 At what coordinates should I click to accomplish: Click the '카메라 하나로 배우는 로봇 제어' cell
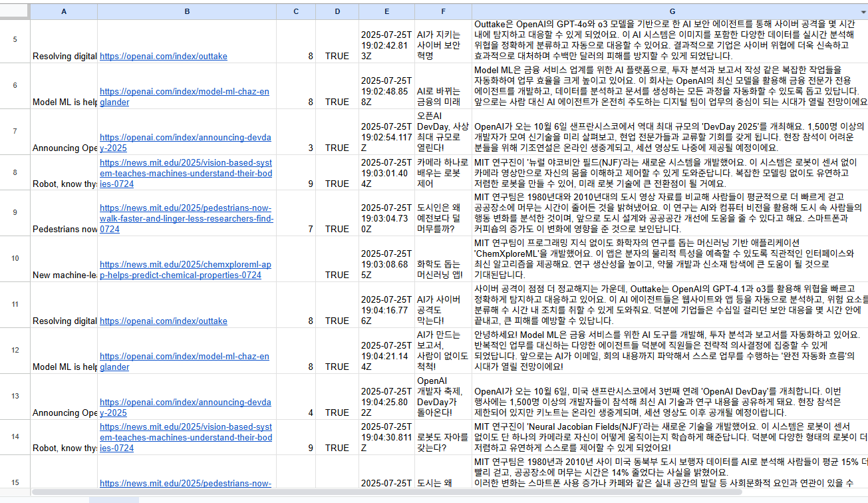tap(443, 173)
